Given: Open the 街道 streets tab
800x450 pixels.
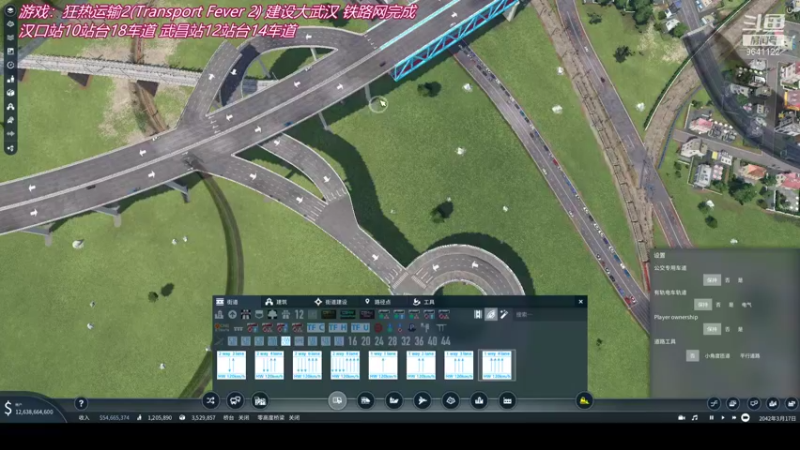Looking at the screenshot, I should (236, 302).
